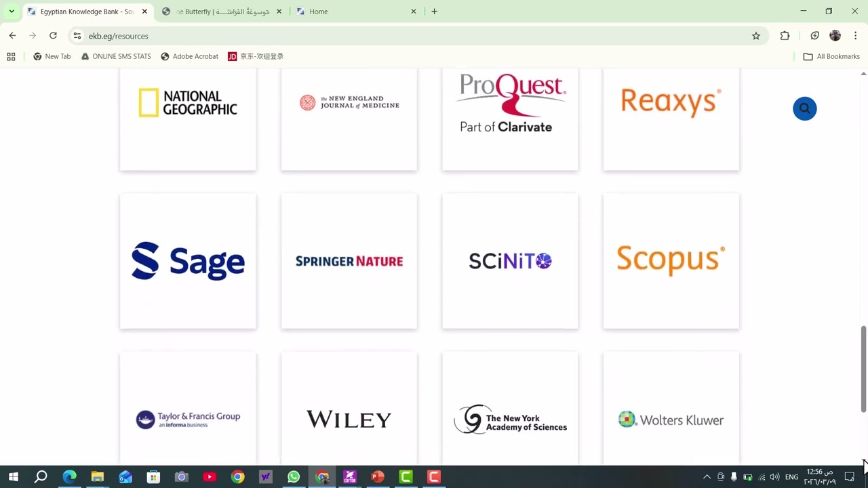Open the Outlook mail app in taskbar
The height and width of the screenshot is (488, 868).
pyautogui.click(x=125, y=477)
